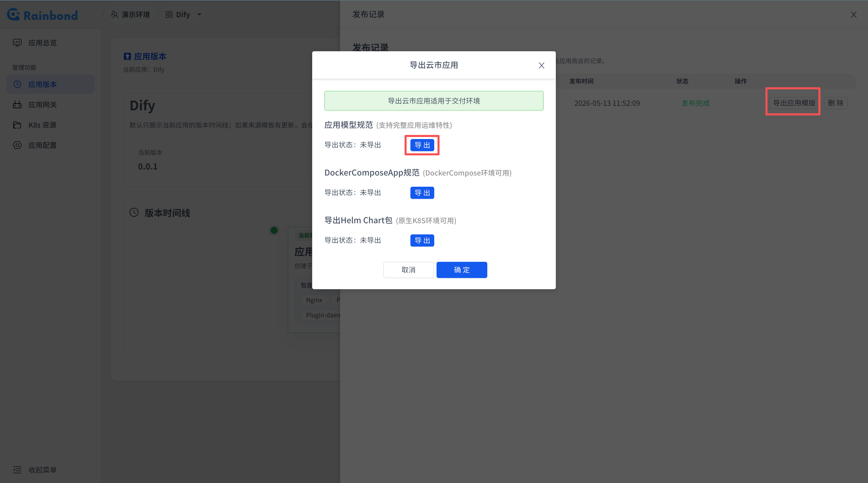Screen dimensions: 868x483
Task: Select 应用版本 sidebar item
Action: pyautogui.click(x=51, y=84)
